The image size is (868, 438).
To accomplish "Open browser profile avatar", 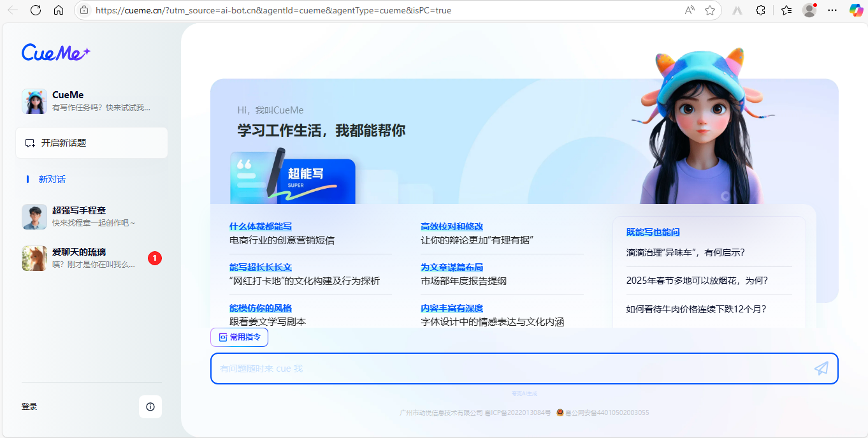I will tap(809, 10).
